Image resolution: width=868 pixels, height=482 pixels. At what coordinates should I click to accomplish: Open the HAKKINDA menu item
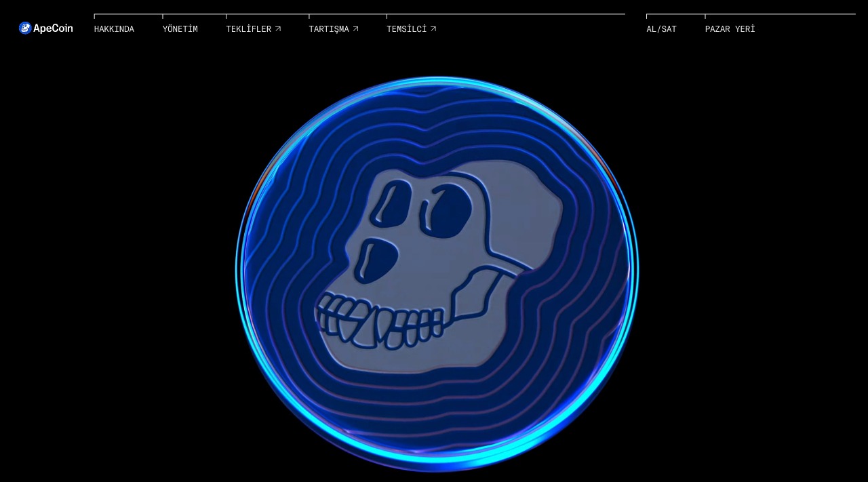click(x=114, y=29)
